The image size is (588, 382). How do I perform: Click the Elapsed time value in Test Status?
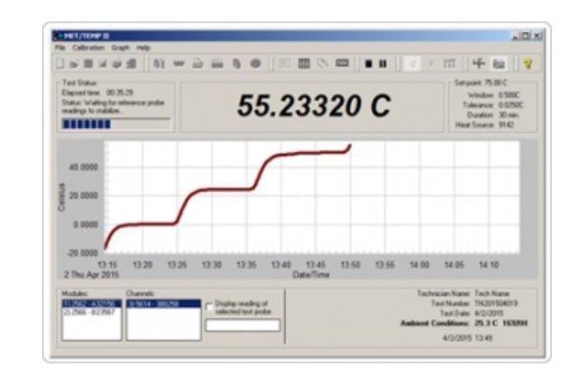pyautogui.click(x=120, y=93)
